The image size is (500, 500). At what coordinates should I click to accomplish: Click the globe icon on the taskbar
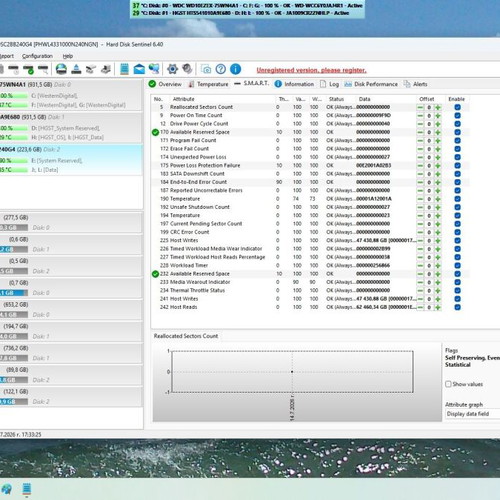tap(6, 489)
